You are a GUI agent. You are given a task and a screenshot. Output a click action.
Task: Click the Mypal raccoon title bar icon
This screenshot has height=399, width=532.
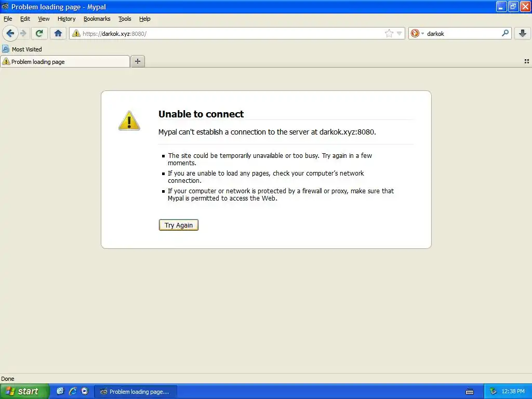point(5,6)
